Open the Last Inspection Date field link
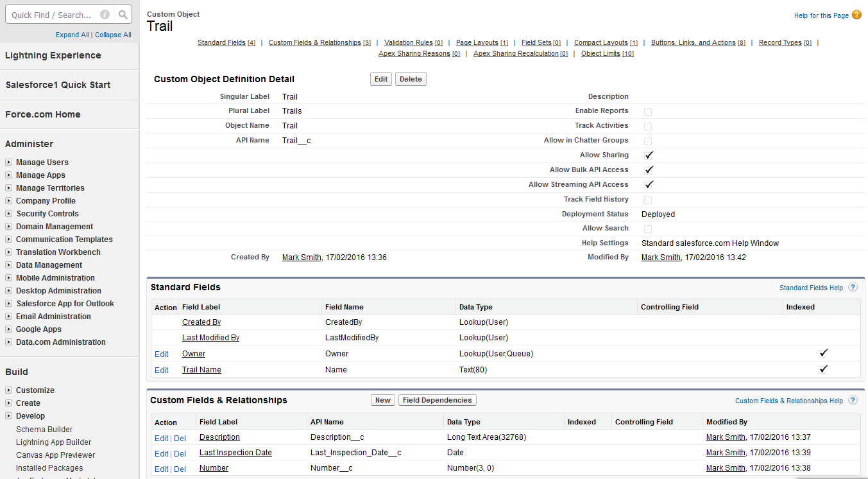The image size is (868, 479). 235,453
